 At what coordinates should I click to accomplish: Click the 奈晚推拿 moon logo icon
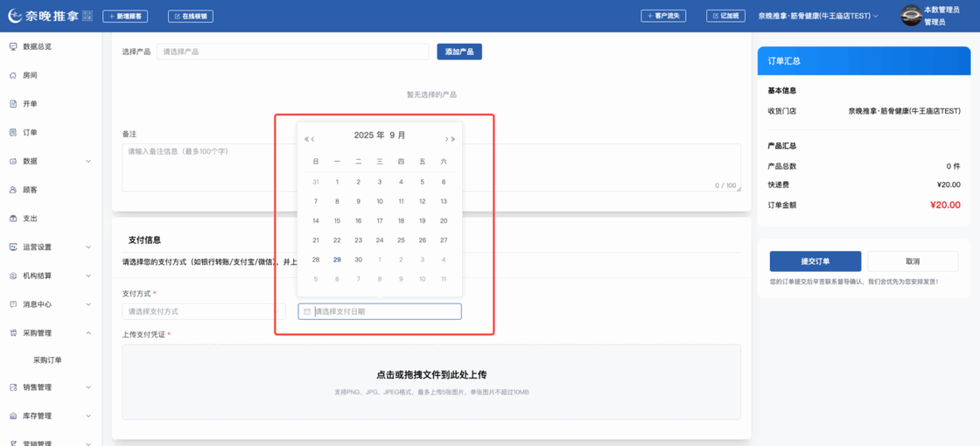click(15, 17)
